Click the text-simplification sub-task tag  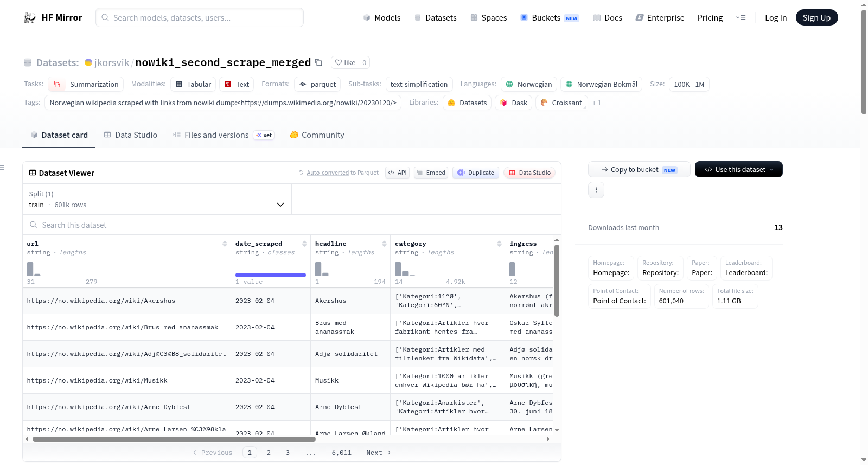tap(419, 84)
